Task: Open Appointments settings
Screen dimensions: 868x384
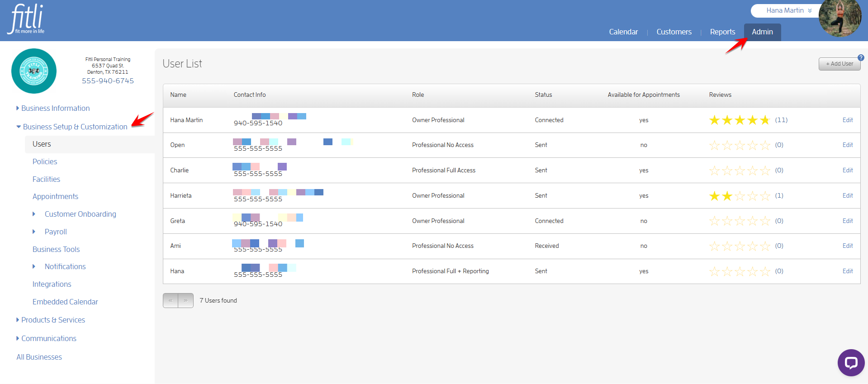Action: point(55,196)
